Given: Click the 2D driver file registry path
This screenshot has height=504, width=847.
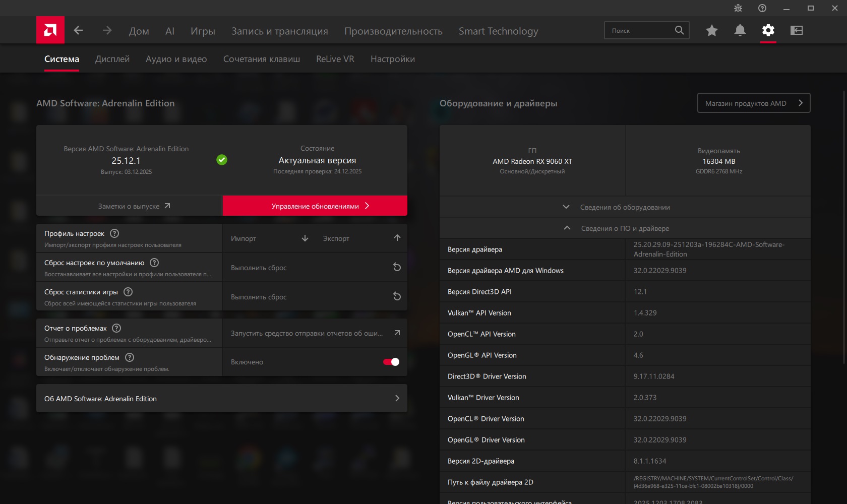Looking at the screenshot, I should pyautogui.click(x=713, y=482).
